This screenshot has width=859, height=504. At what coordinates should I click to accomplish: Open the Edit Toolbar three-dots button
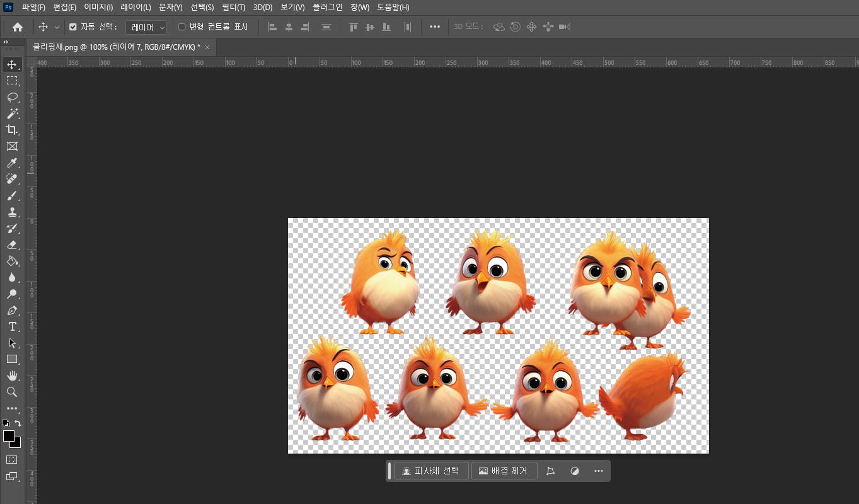click(12, 408)
